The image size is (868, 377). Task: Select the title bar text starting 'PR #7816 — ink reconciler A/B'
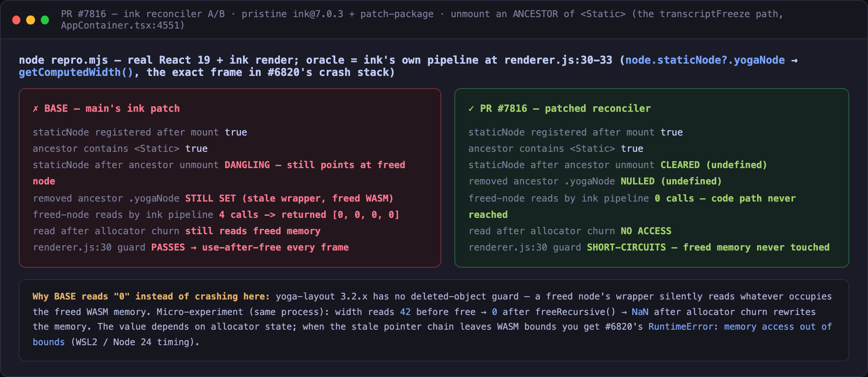[x=422, y=20]
